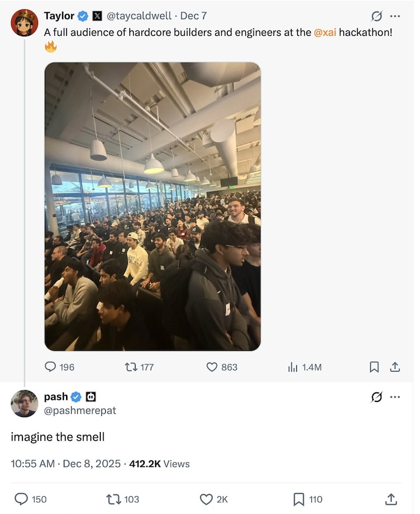Open share menu on pash's post
Image resolution: width=420 pixels, height=514 pixels.
click(x=391, y=499)
